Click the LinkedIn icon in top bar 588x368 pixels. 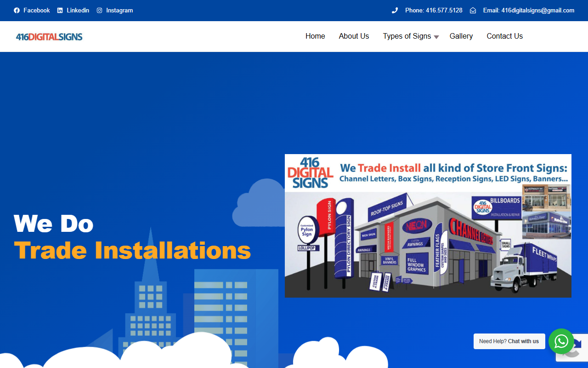pyautogui.click(x=60, y=11)
